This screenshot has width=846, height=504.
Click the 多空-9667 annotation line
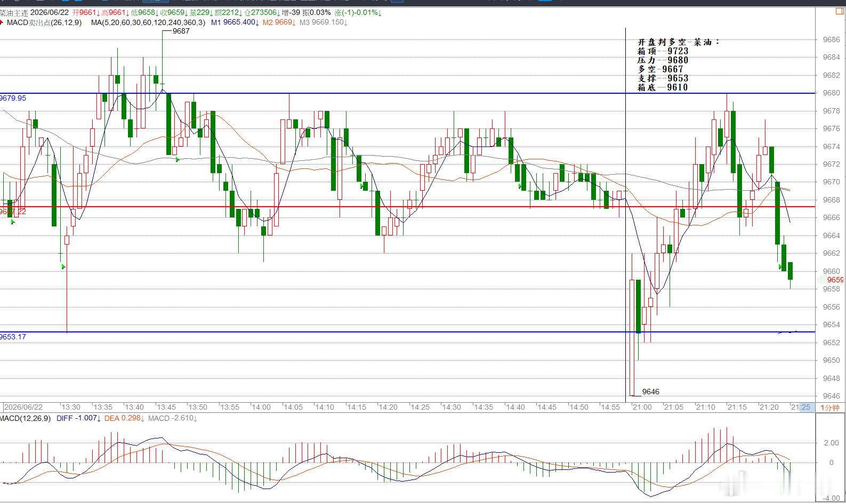point(660,69)
